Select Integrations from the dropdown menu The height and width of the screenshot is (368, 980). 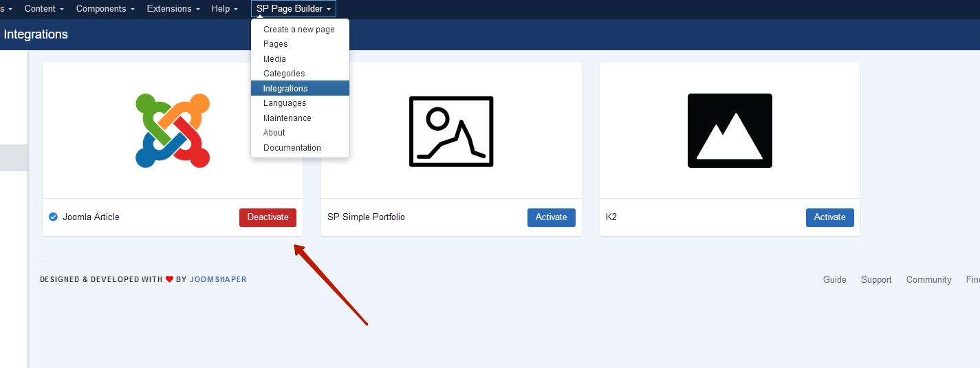point(285,89)
